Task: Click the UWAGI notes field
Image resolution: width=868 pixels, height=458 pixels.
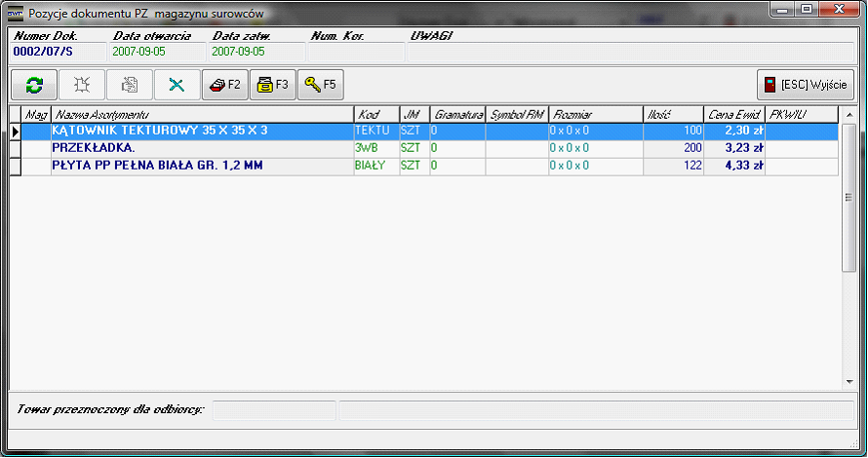Action: click(631, 52)
